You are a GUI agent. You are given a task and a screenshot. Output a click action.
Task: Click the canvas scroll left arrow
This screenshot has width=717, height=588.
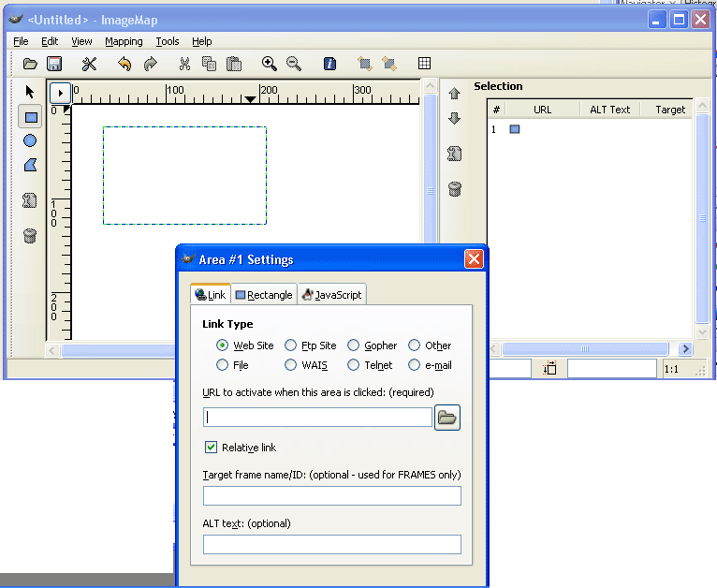[51, 351]
